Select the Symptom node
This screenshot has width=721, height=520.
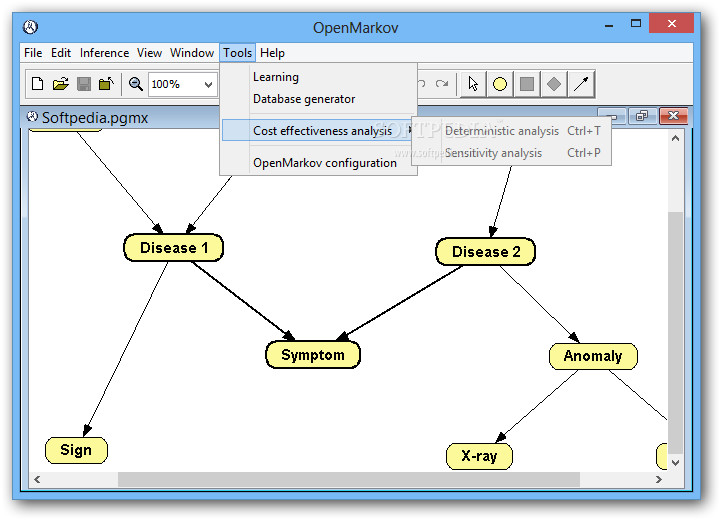[313, 355]
